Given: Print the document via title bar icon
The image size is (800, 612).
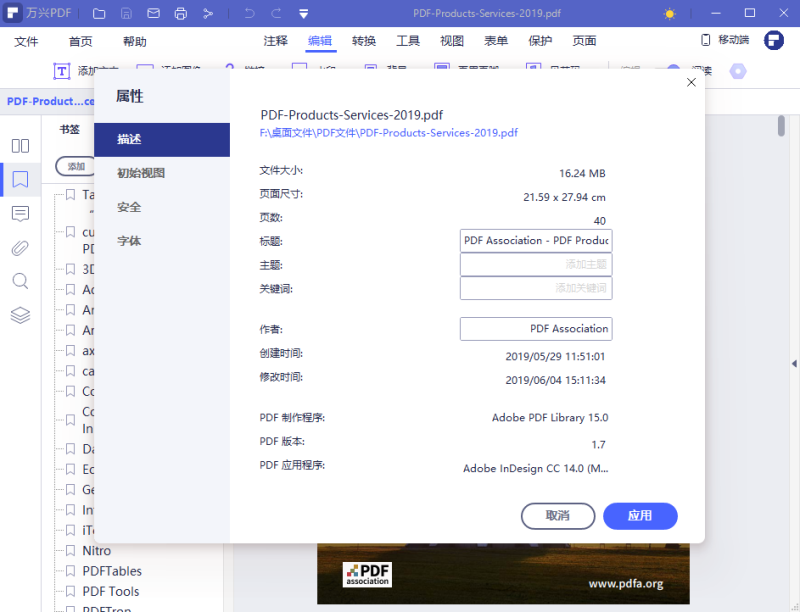Looking at the screenshot, I should click(x=180, y=13).
